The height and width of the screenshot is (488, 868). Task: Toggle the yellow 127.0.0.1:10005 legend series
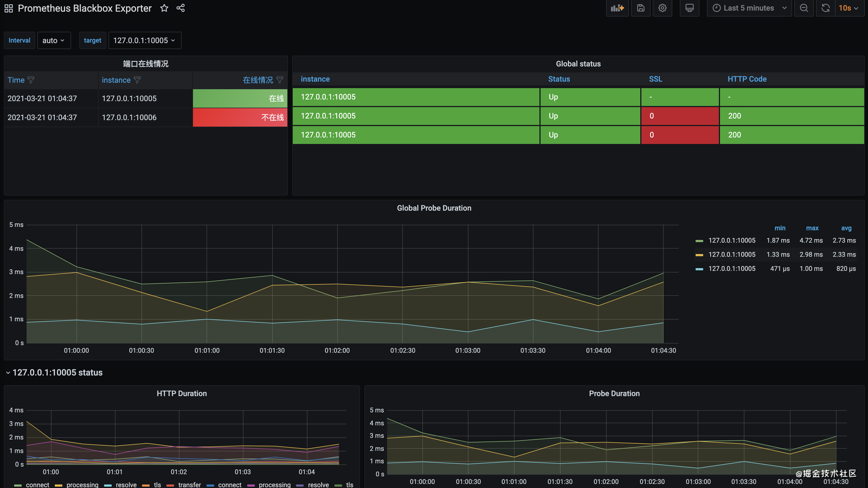[x=732, y=255]
